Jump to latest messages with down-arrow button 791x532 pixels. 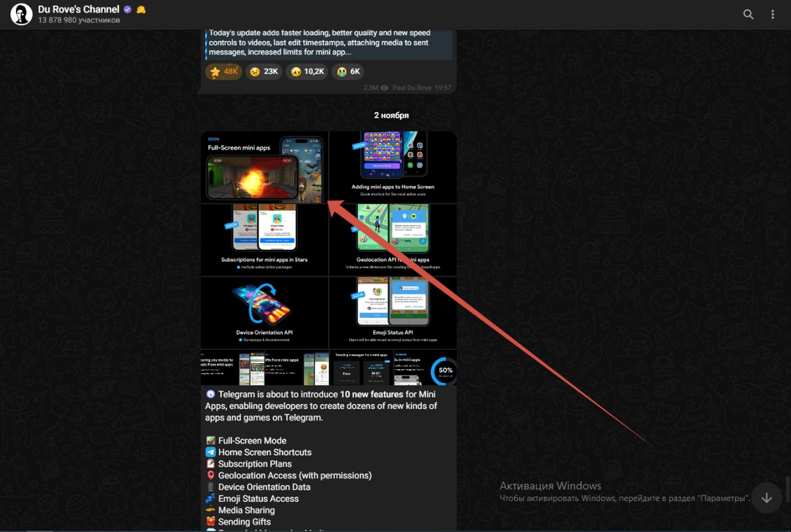[x=767, y=498]
